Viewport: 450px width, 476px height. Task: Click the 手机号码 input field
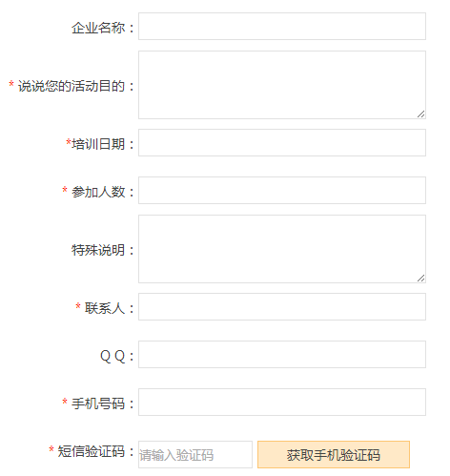[282, 403]
